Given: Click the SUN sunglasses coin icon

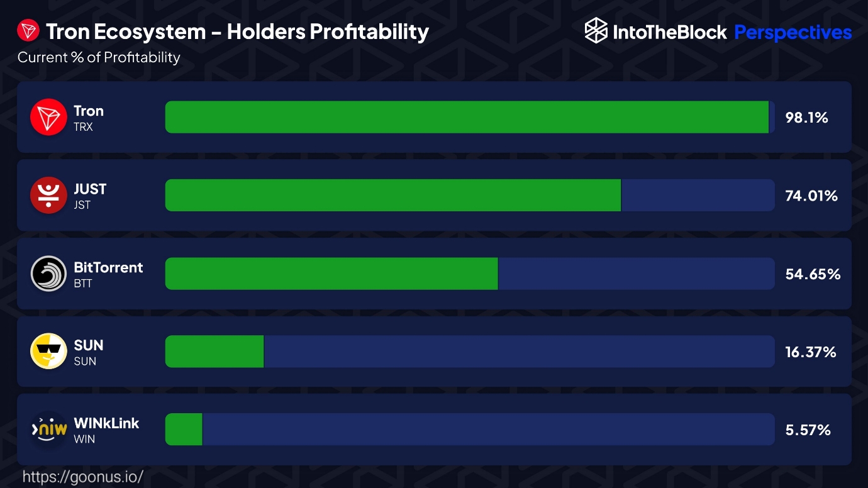Looking at the screenshot, I should [48, 352].
